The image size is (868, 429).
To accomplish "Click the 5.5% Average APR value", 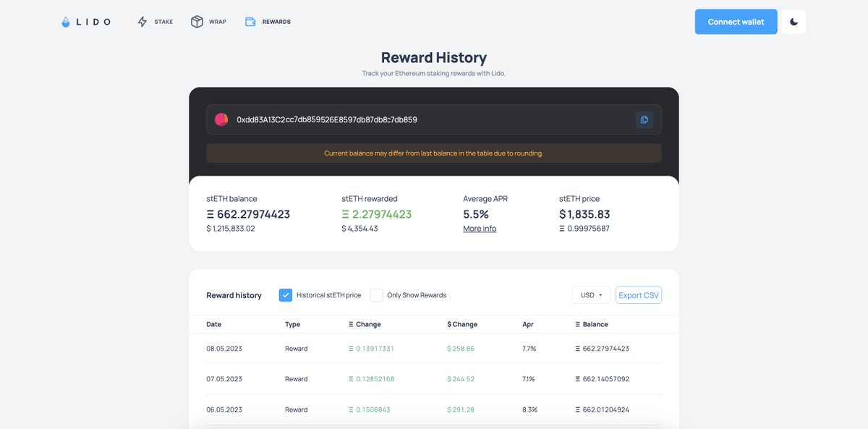I will 476,214.
